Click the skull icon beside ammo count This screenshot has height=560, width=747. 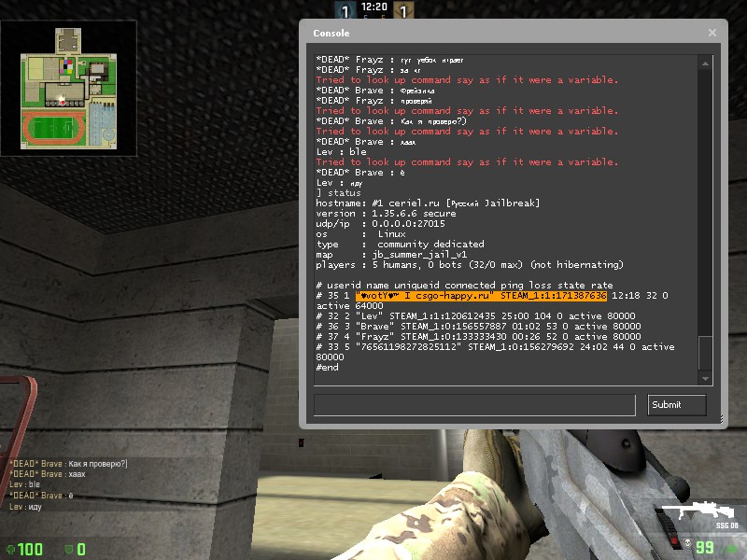[685, 544]
